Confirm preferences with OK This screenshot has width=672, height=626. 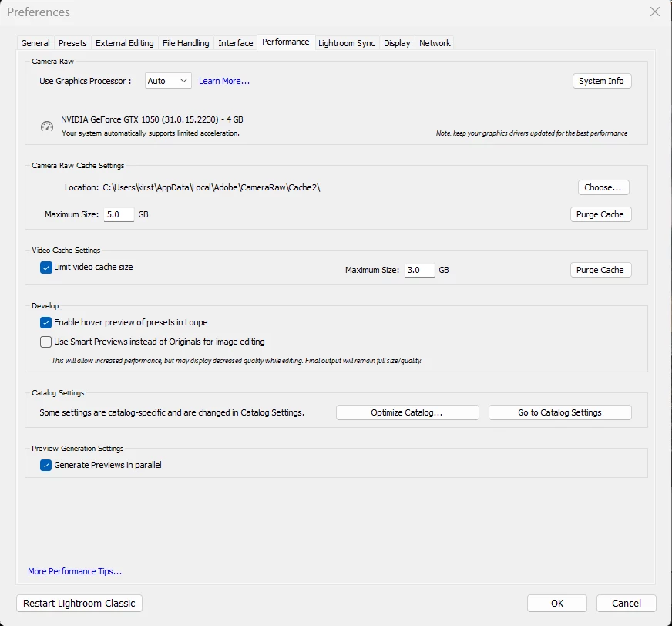point(556,604)
